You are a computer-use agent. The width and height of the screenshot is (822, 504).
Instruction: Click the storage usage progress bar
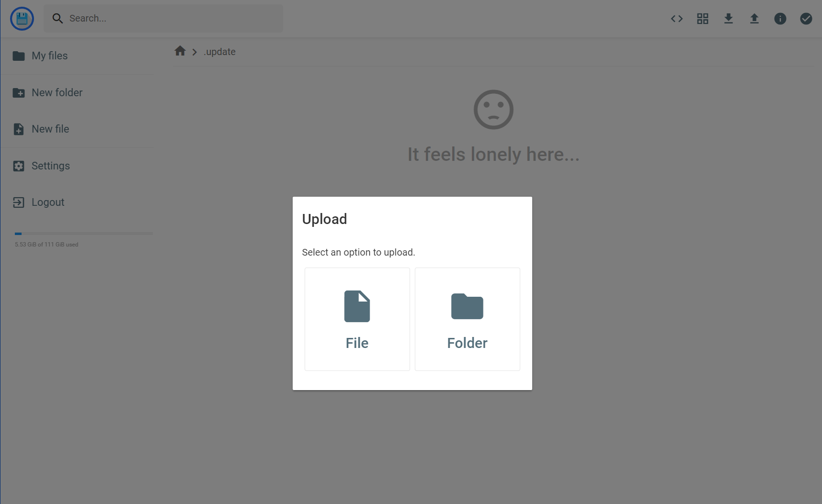pyautogui.click(x=83, y=234)
